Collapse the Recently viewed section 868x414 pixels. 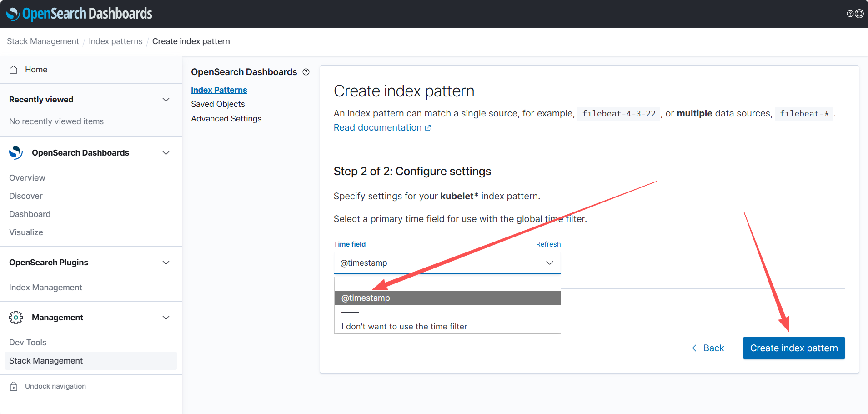click(x=166, y=100)
